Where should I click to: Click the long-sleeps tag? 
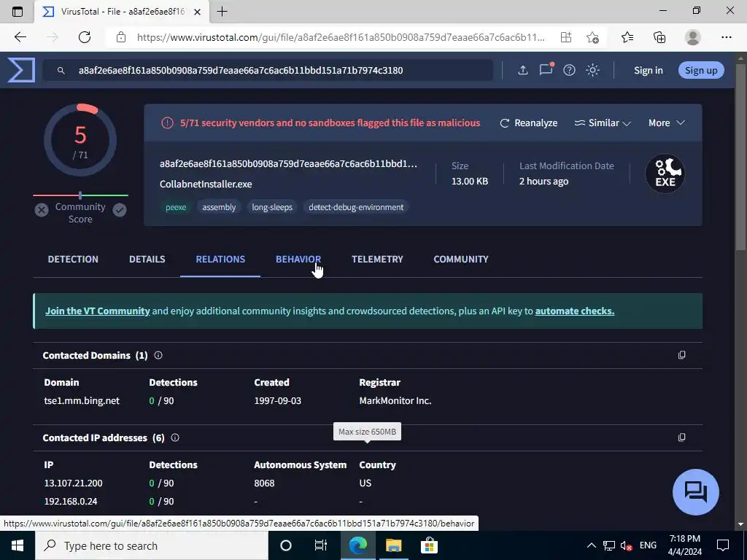pos(272,207)
